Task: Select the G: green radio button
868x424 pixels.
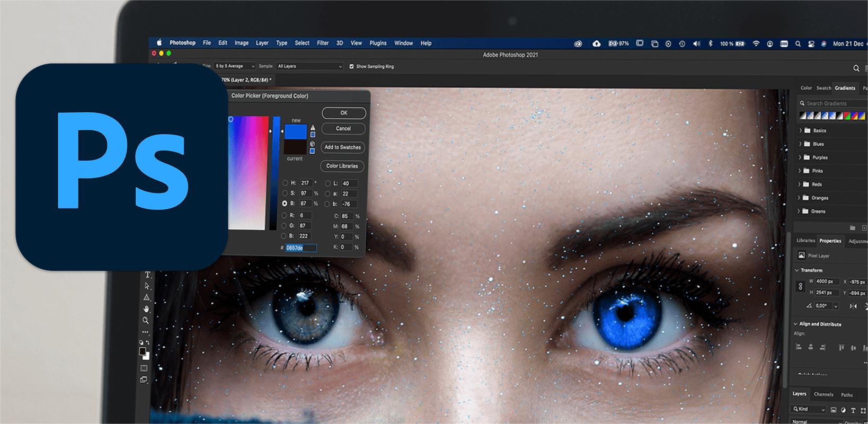Action: [x=285, y=226]
